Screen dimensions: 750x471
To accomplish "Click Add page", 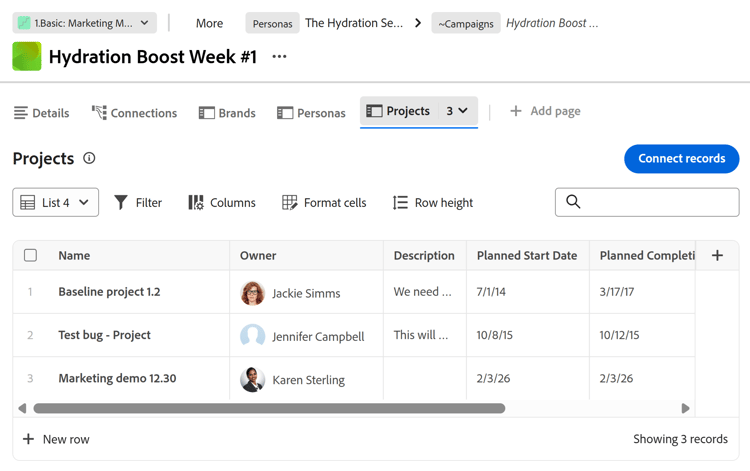I will tap(545, 111).
